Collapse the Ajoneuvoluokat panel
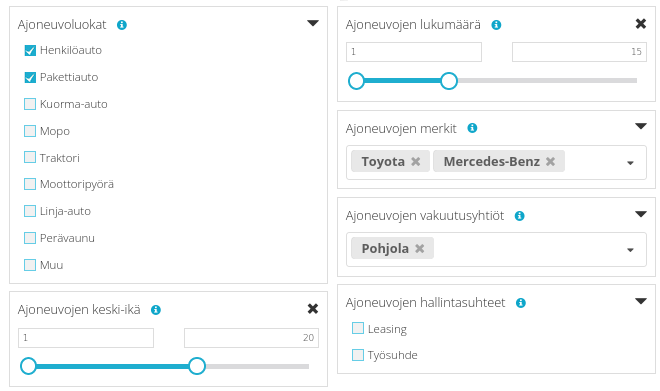 pyautogui.click(x=313, y=23)
